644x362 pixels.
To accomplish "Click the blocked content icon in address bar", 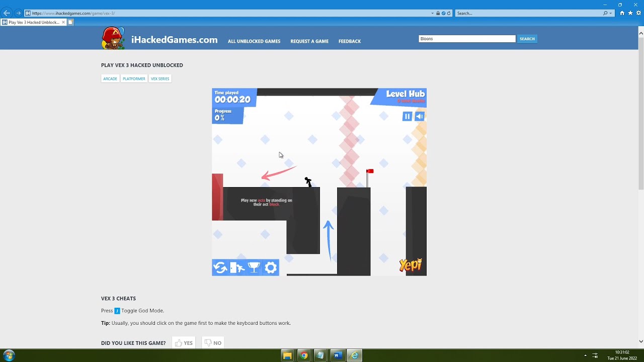I will click(443, 13).
